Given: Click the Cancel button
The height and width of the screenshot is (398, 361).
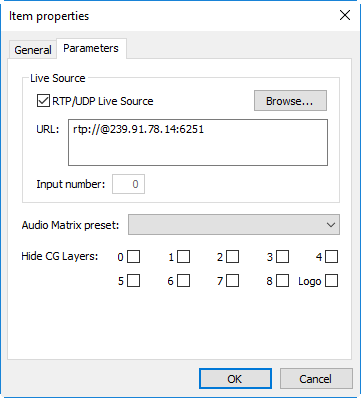Looking at the screenshot, I should point(316,379).
